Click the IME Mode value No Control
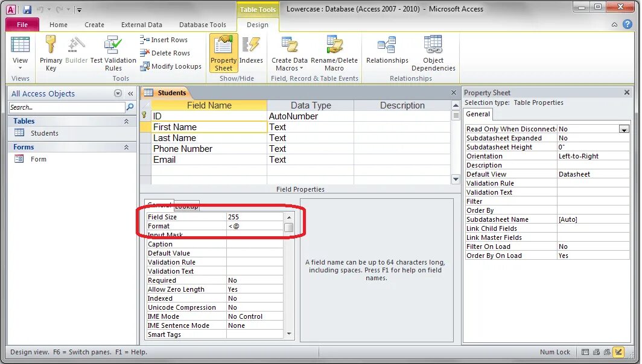The image size is (642, 364). (x=255, y=316)
